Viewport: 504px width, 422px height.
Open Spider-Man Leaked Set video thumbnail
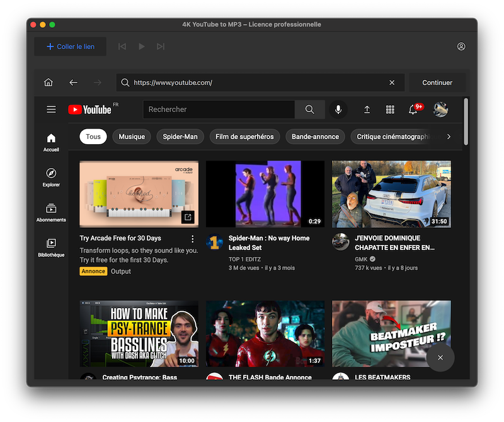(265, 194)
